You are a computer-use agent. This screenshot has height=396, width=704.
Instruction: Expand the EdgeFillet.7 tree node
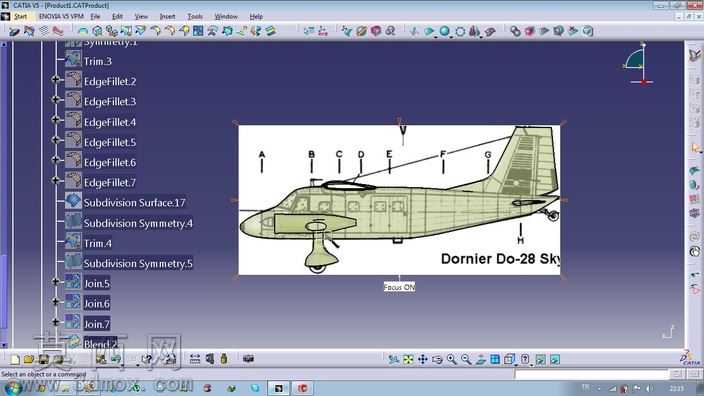pyautogui.click(x=56, y=180)
